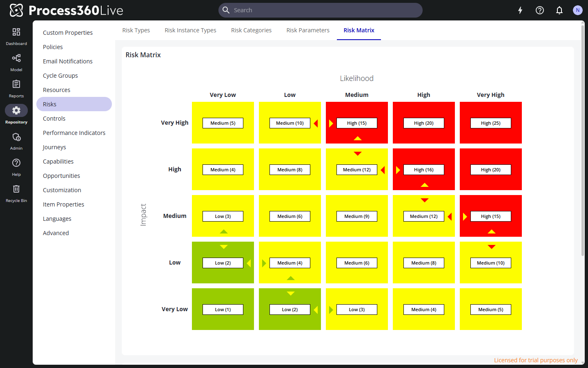Open Policies in repository menu

point(74,47)
